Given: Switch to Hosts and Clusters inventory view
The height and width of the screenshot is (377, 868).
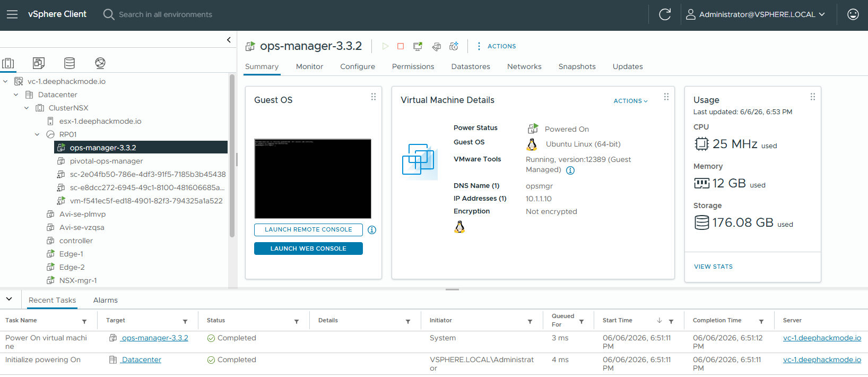Looking at the screenshot, I should [x=8, y=63].
